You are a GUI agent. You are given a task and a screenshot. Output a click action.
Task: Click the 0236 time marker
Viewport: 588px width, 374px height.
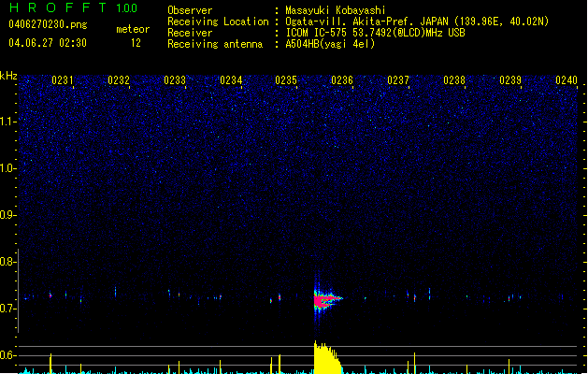click(342, 80)
